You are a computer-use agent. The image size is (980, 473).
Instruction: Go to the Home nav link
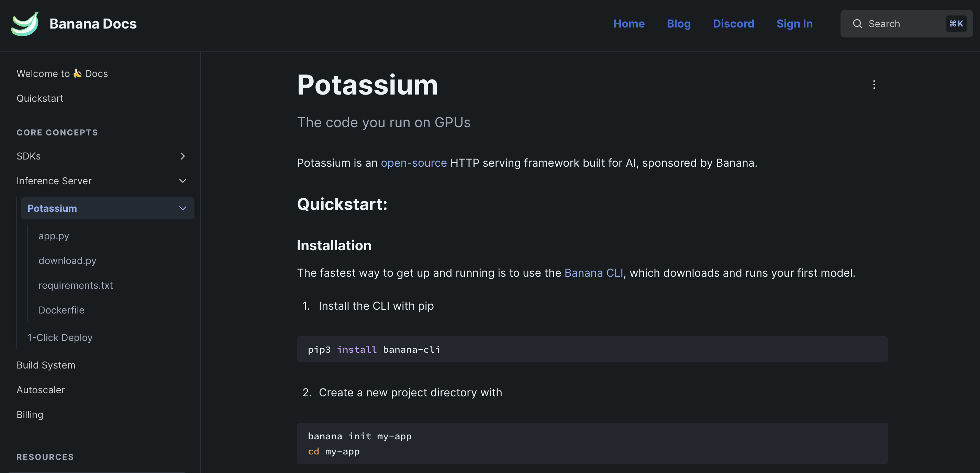pyautogui.click(x=628, y=24)
